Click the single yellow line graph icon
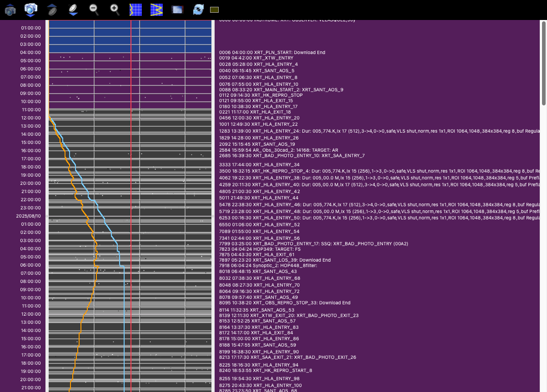The width and height of the screenshot is (547, 392). click(135, 10)
